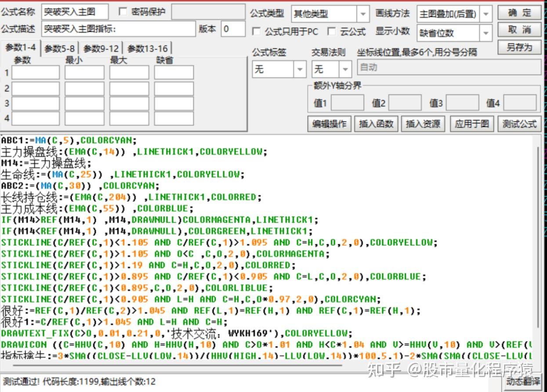Click the 值3 input box
The image size is (547, 392).
[462, 103]
